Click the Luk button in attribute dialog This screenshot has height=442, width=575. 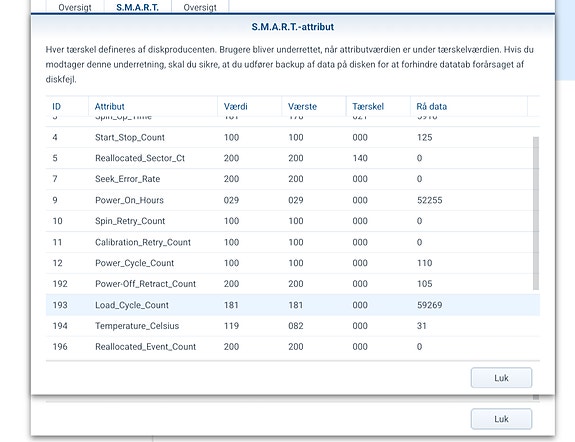[x=501, y=378]
